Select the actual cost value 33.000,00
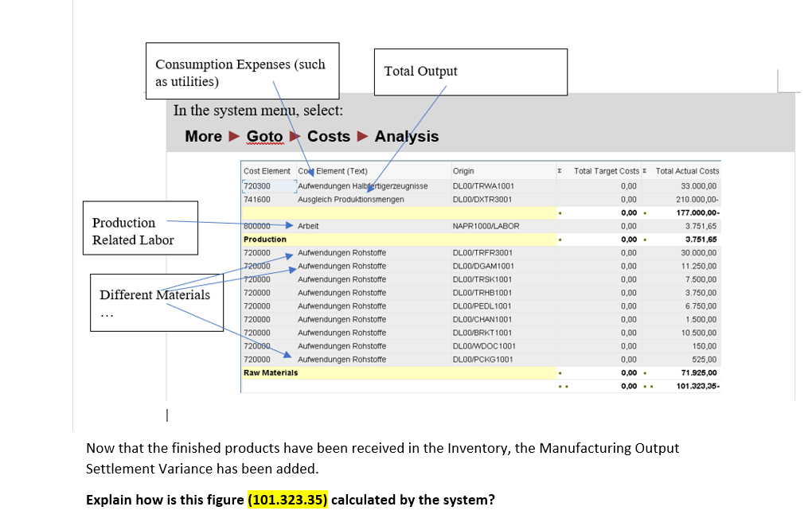This screenshot has width=812, height=526. [699, 186]
